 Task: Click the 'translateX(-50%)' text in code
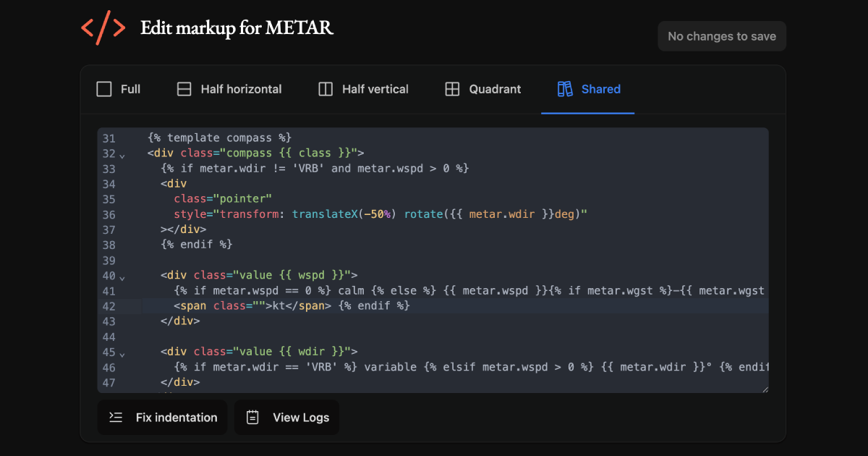coord(345,214)
